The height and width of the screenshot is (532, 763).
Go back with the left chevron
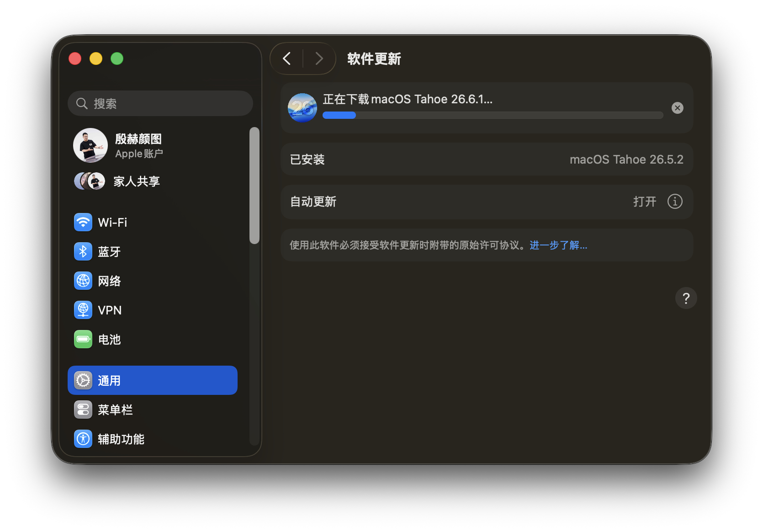click(287, 59)
